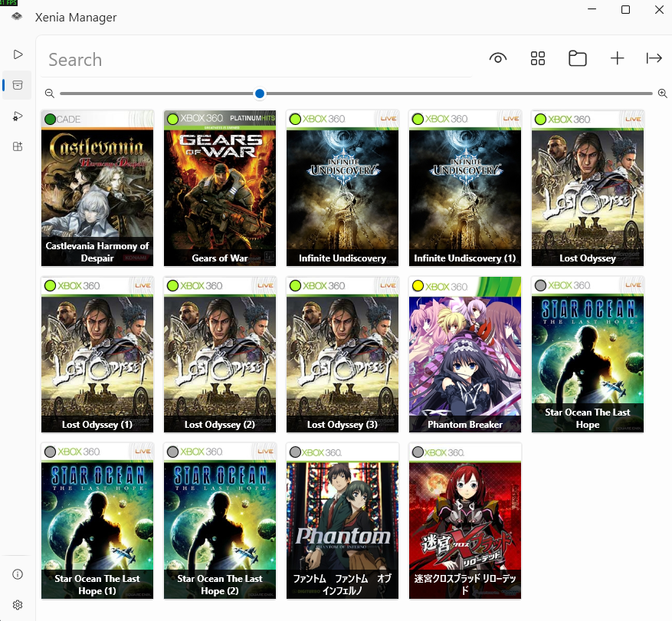
Task: Click the arrow-from-bar export icon
Action: coord(654,58)
